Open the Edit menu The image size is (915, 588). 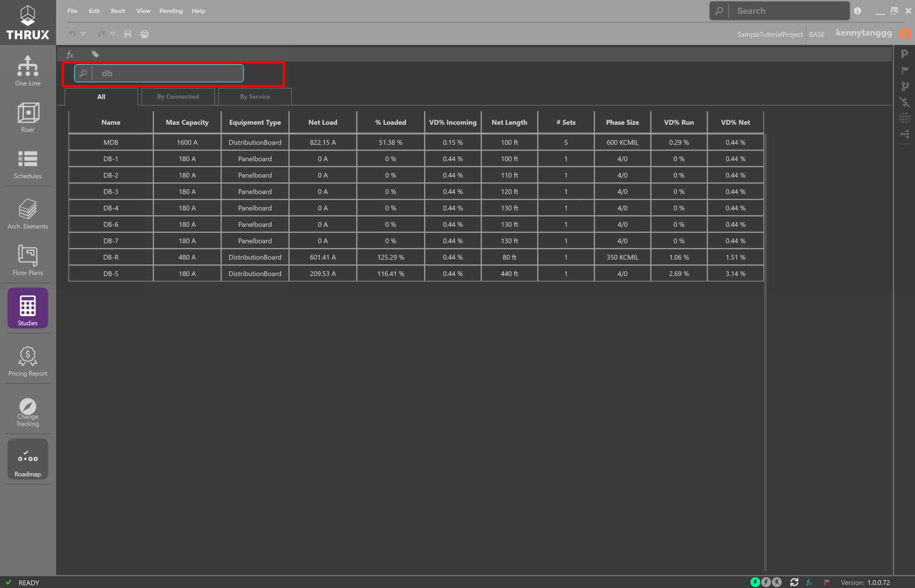click(x=94, y=11)
